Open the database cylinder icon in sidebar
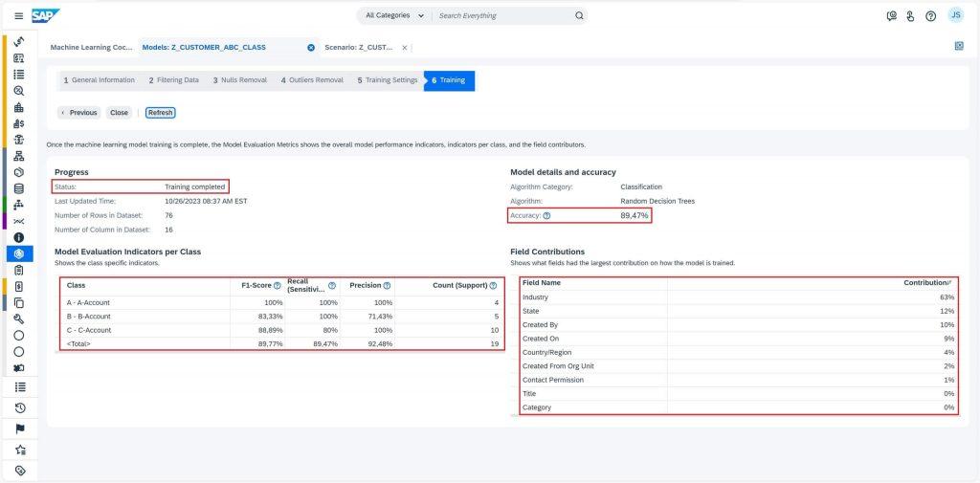This screenshot has width=980, height=483. [x=19, y=188]
